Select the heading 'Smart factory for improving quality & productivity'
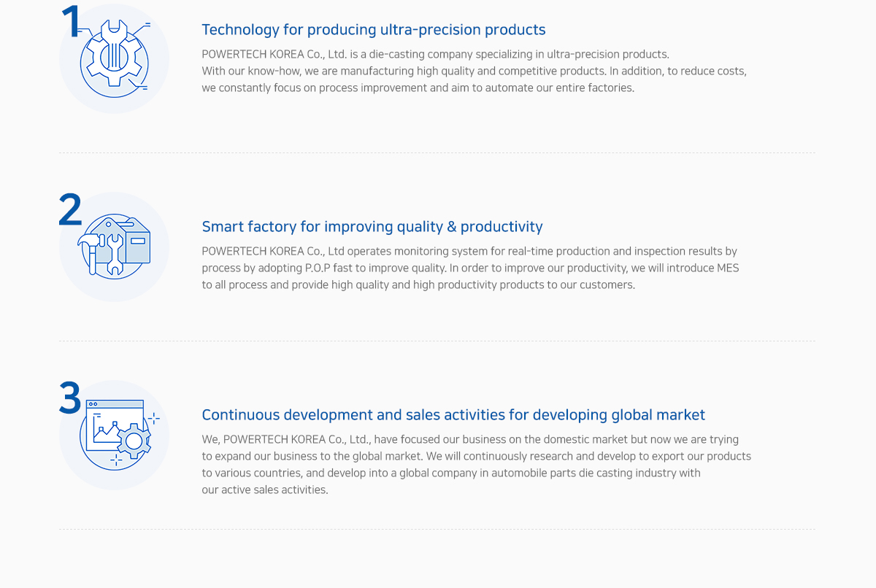This screenshot has width=876, height=588. 372,227
